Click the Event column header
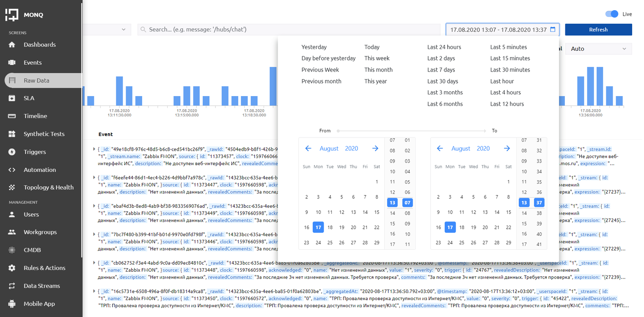The image size is (644, 317). pos(106,135)
